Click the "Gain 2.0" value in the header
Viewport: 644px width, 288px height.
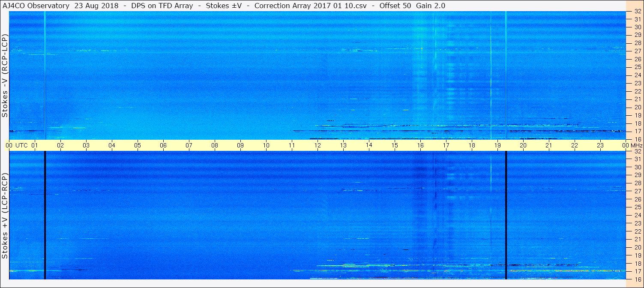click(431, 6)
